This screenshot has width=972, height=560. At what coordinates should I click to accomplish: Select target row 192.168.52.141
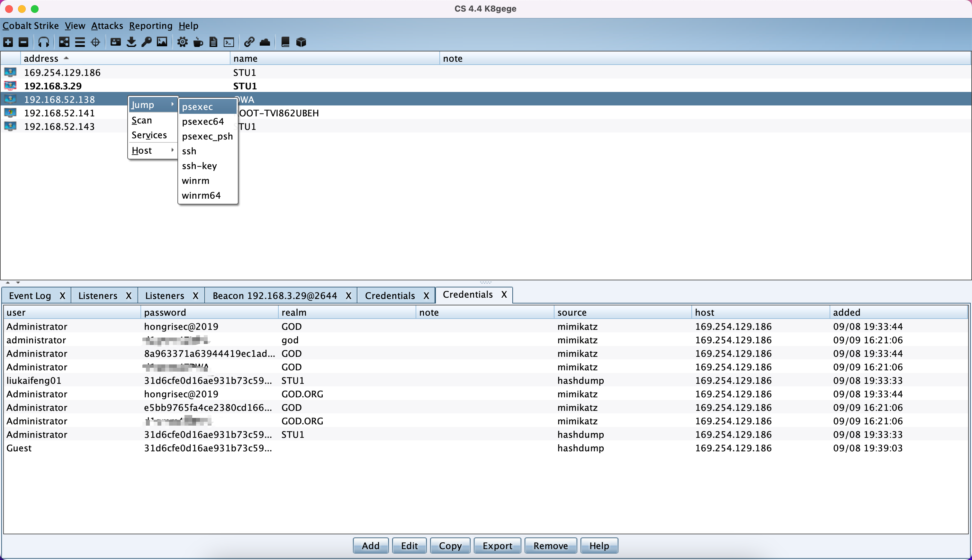(x=485, y=113)
